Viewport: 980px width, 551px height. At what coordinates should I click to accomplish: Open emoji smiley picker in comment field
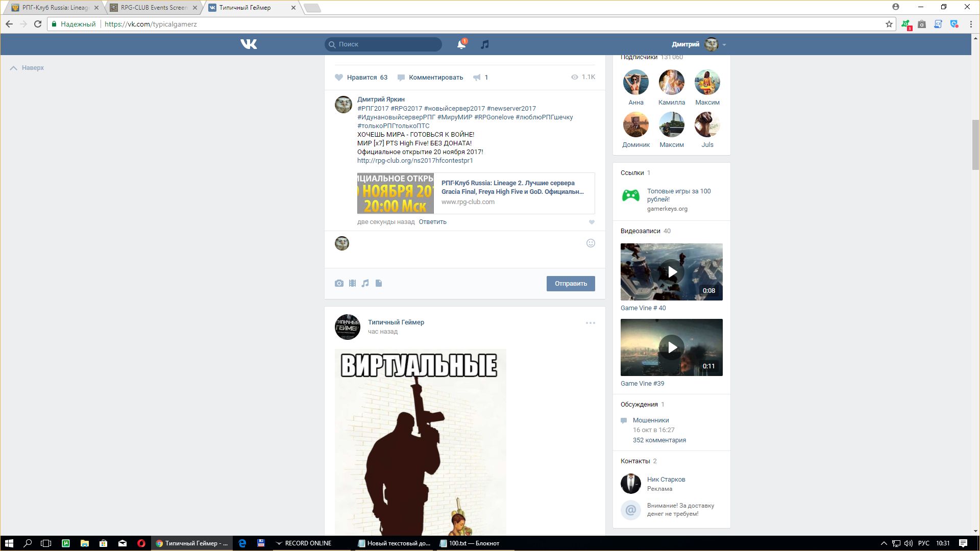pyautogui.click(x=591, y=243)
